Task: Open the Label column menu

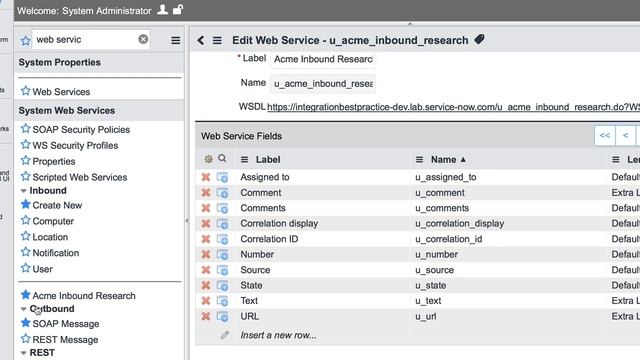Action: coord(244,160)
